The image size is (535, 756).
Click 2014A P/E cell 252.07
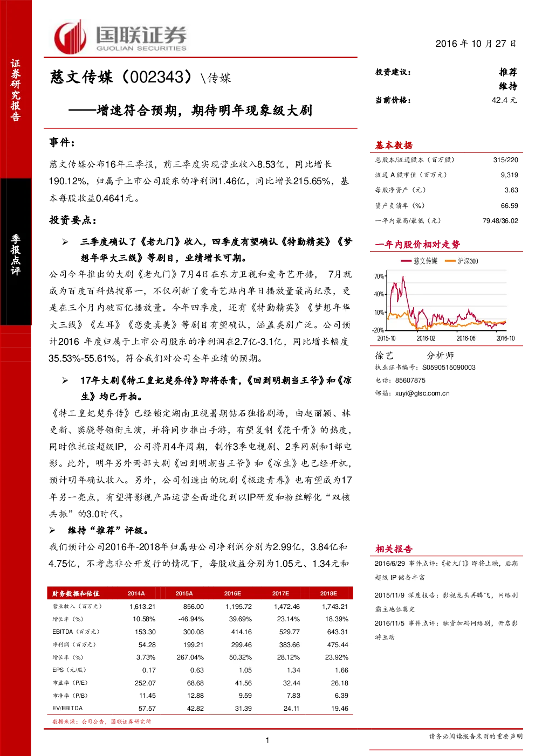tap(145, 683)
